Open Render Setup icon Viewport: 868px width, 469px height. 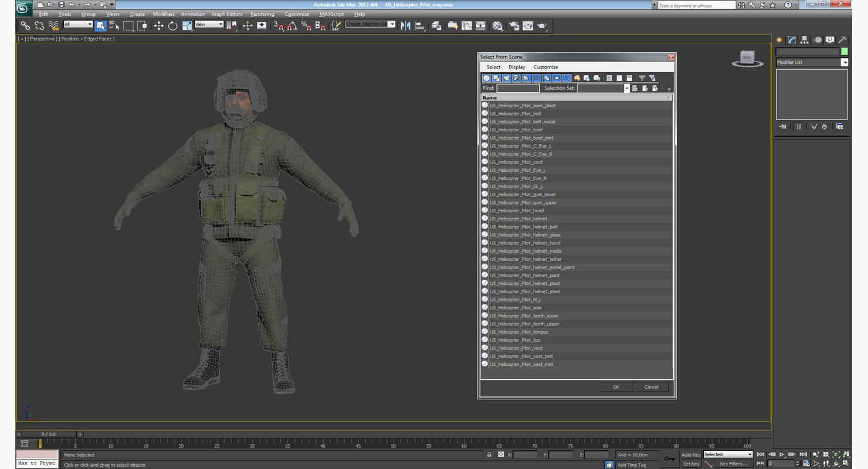point(514,26)
